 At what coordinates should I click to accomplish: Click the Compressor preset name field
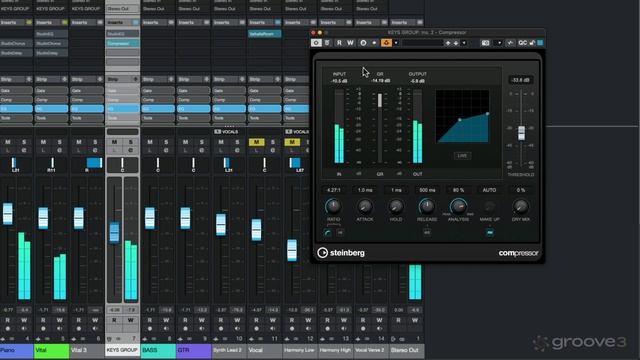pyautogui.click(x=422, y=43)
